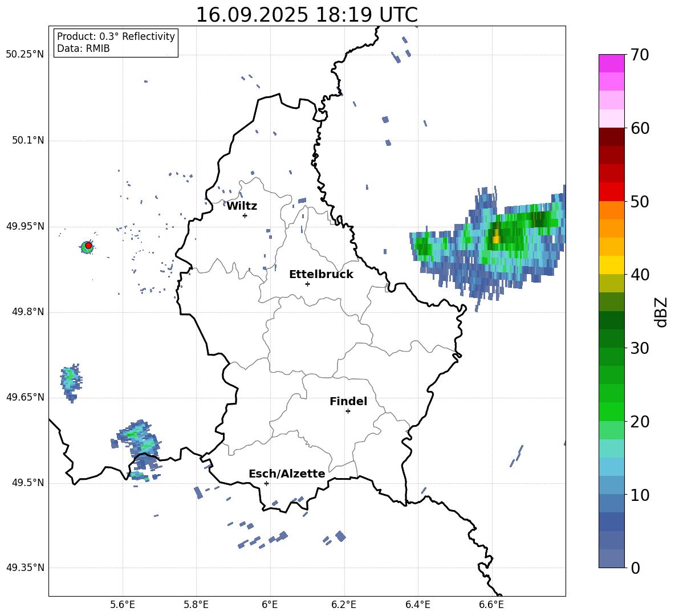Viewport: 675px width, 616px height.
Task: Click the 'Data: RMIB' text
Action: click(83, 48)
